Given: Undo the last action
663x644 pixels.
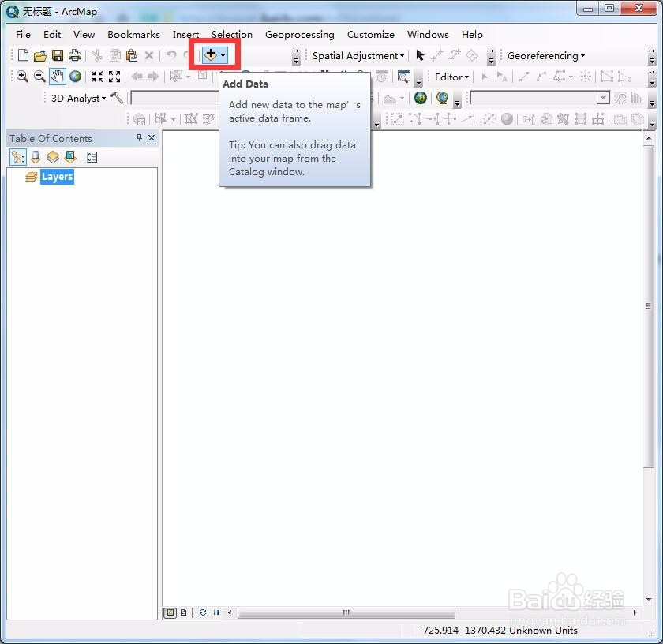Looking at the screenshot, I should [170, 55].
